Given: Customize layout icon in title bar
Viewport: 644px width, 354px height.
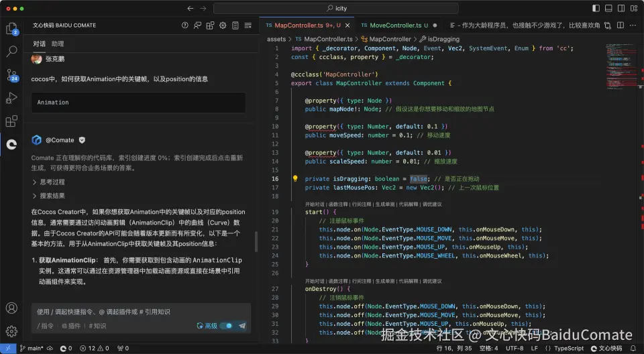Looking at the screenshot, I should pyautogui.click(x=634, y=8).
